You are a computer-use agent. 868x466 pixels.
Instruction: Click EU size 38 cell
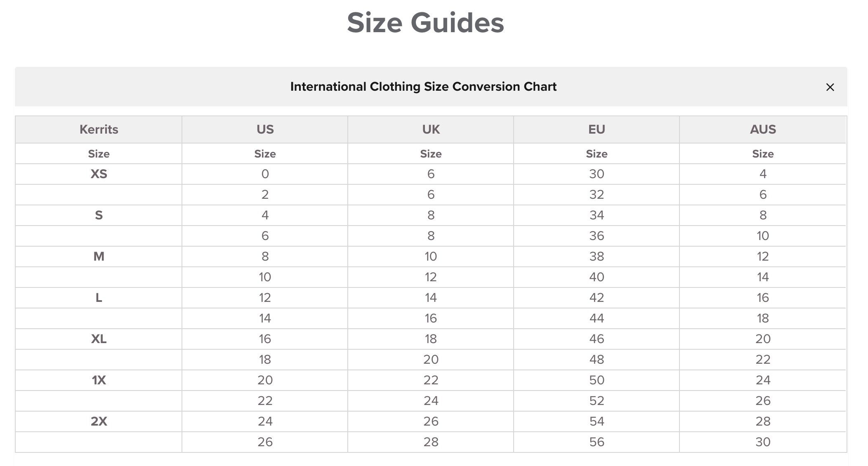point(597,257)
